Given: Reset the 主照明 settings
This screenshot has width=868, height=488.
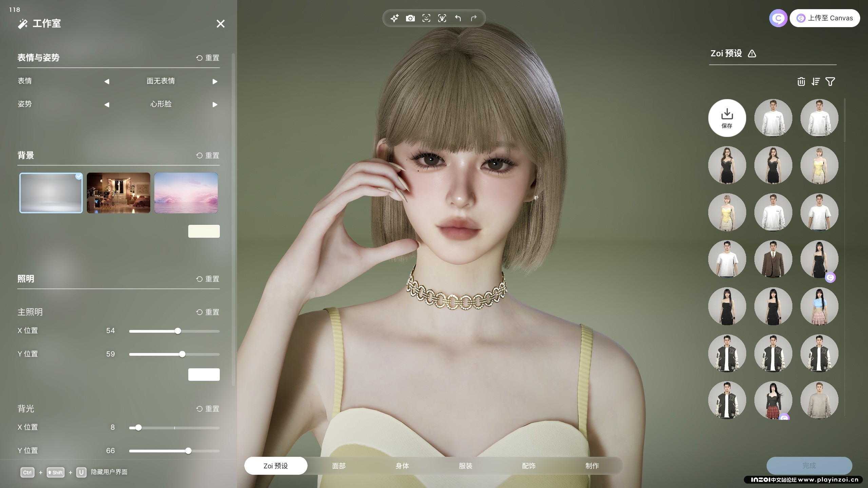Looking at the screenshot, I should click(x=208, y=312).
